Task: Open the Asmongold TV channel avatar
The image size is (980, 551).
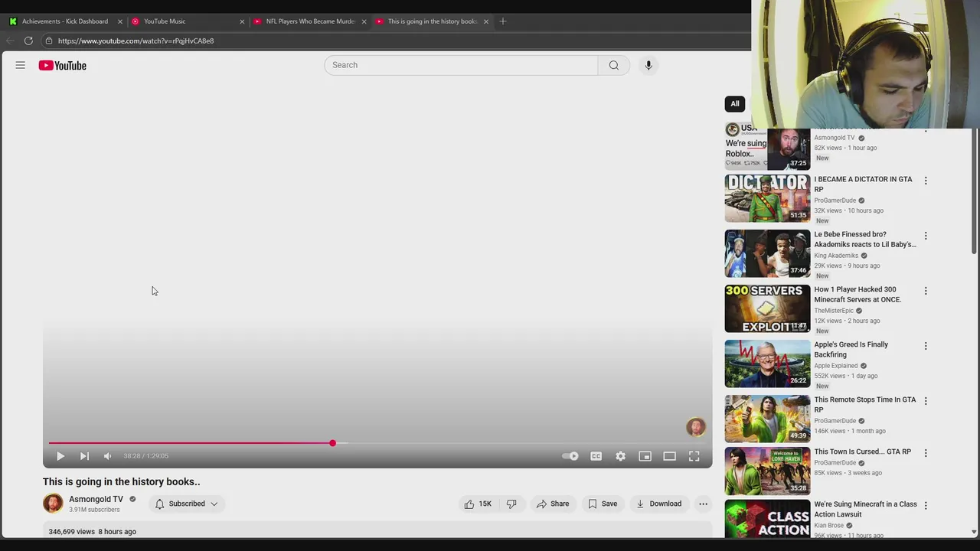Action: coord(53,503)
